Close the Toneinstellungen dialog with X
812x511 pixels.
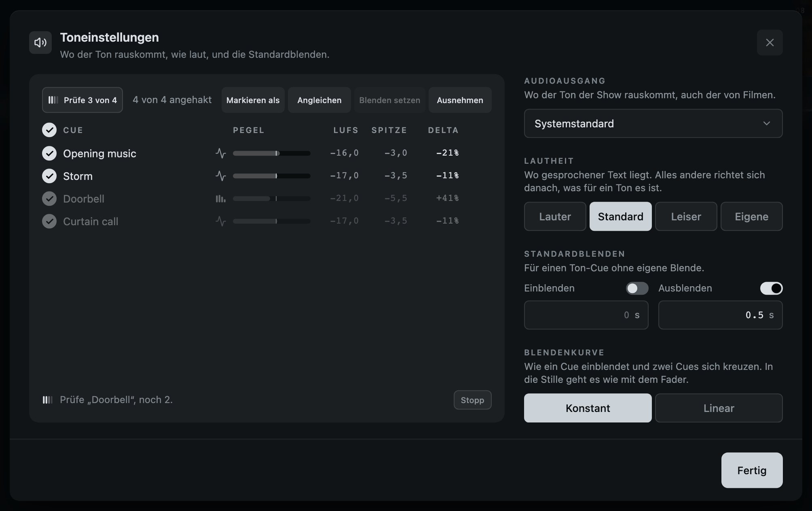coord(770,42)
